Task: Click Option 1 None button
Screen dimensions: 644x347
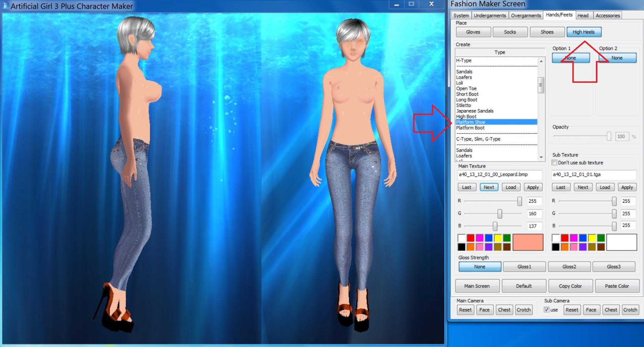Action: click(x=571, y=58)
